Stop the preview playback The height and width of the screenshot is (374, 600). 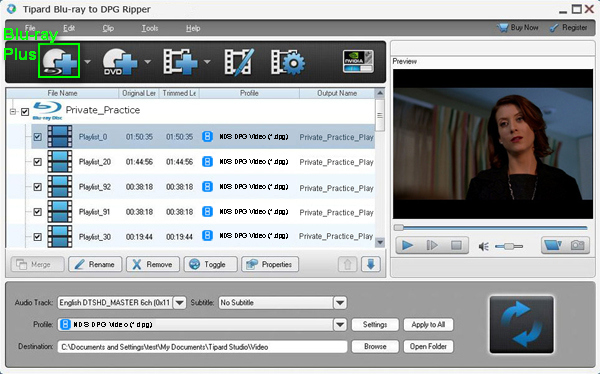[456, 245]
